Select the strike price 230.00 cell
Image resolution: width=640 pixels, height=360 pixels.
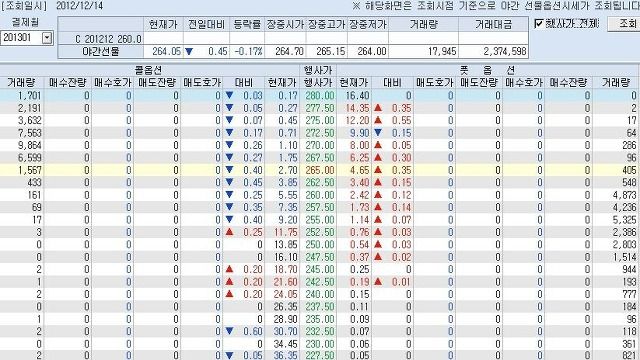[x=319, y=344]
